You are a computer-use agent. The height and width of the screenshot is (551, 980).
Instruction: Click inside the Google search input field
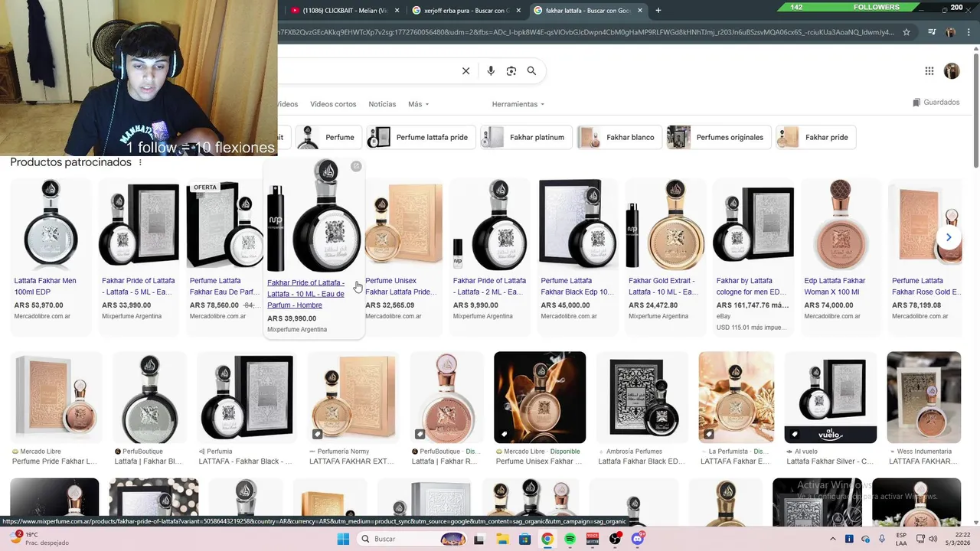click(x=367, y=71)
